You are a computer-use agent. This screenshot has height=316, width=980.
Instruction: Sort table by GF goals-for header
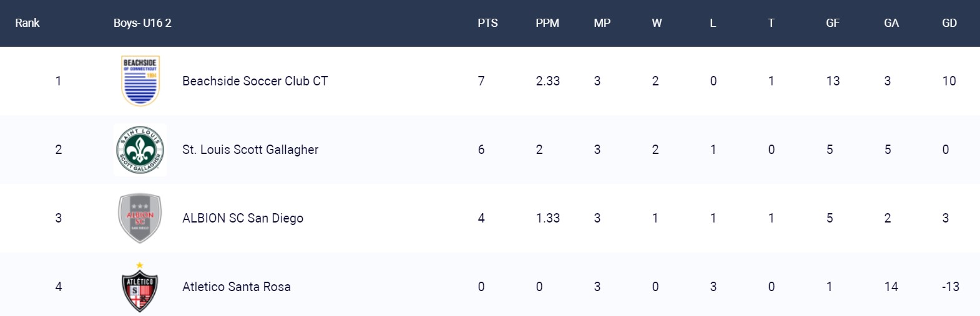[833, 23]
